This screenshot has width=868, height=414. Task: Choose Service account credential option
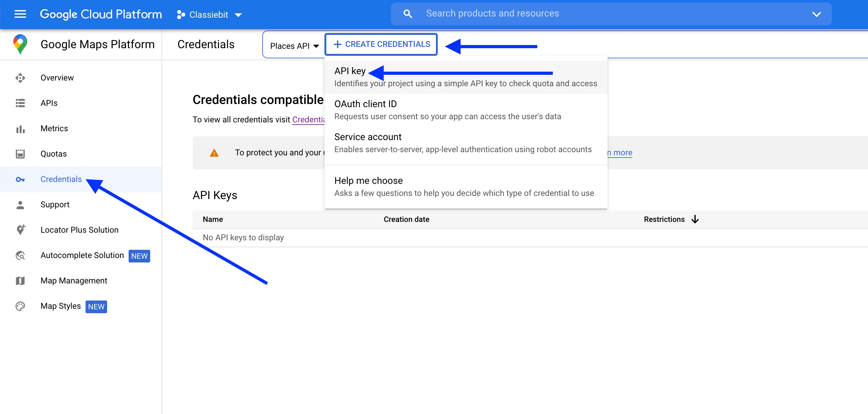(367, 137)
